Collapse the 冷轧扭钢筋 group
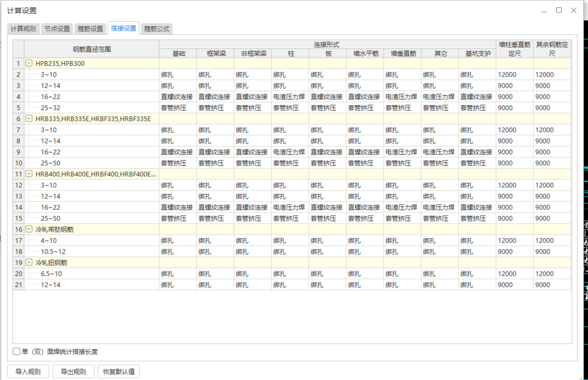This screenshot has width=588, height=380. point(29,262)
